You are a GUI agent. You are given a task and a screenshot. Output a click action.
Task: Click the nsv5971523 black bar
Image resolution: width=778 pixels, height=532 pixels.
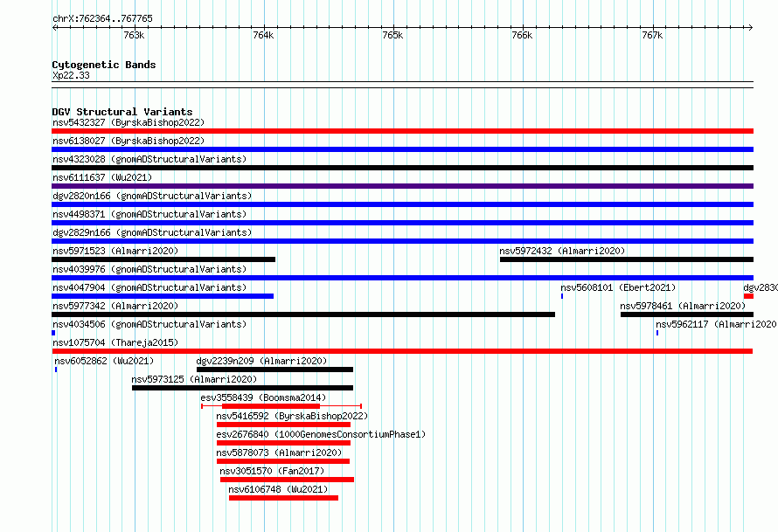(x=163, y=259)
